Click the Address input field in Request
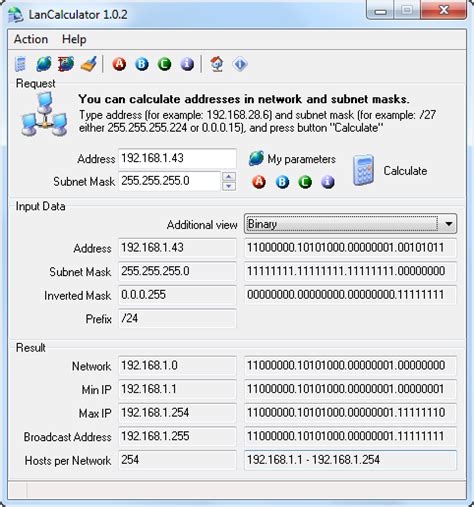 click(177, 158)
